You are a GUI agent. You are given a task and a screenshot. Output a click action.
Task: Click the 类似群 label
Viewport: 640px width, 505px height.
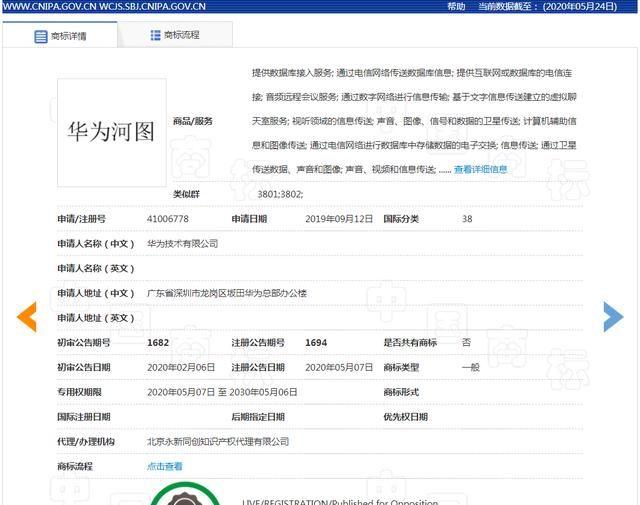(186, 194)
